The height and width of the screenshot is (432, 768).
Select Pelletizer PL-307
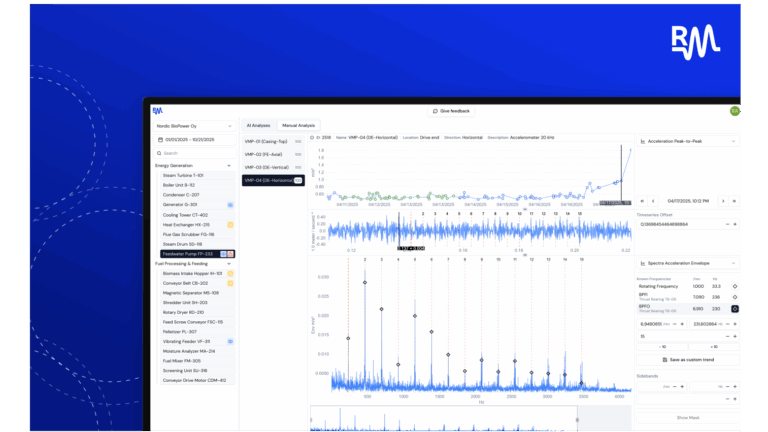point(197,332)
